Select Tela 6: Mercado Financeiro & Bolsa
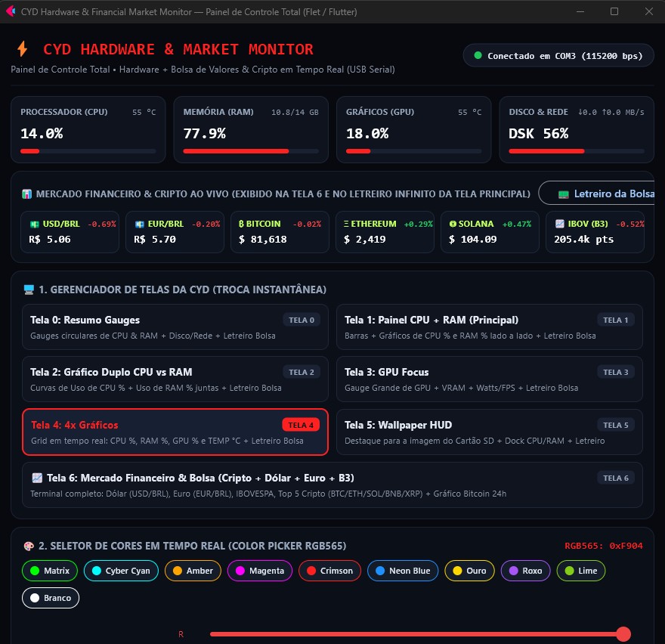The height and width of the screenshot is (644, 665). pyautogui.click(x=332, y=485)
